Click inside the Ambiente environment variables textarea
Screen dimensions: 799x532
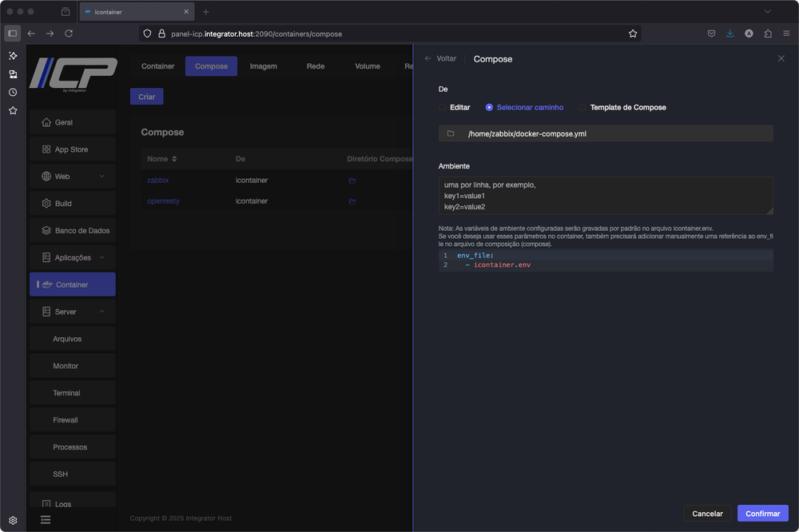click(x=603, y=195)
